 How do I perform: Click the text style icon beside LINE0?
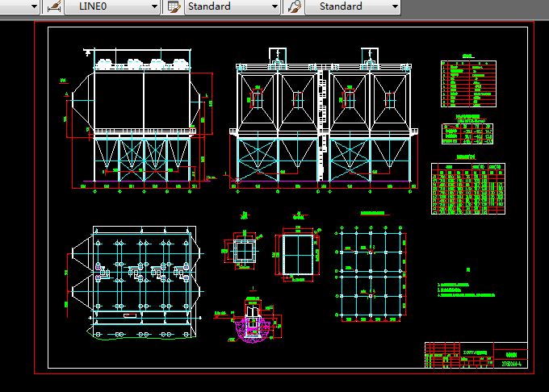53,6
